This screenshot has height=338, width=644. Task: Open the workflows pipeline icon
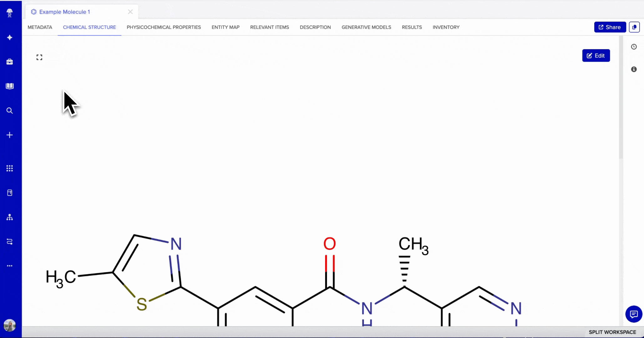(10, 241)
